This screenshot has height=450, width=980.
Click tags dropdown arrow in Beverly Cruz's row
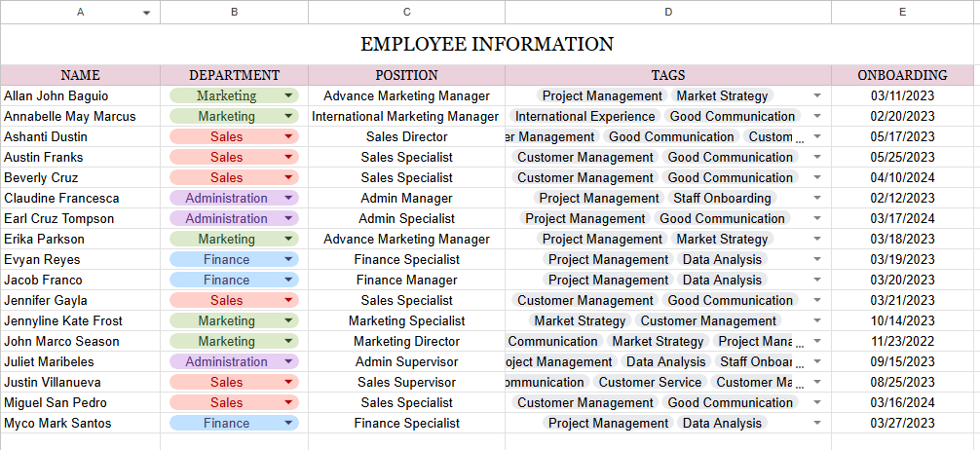pyautogui.click(x=817, y=178)
